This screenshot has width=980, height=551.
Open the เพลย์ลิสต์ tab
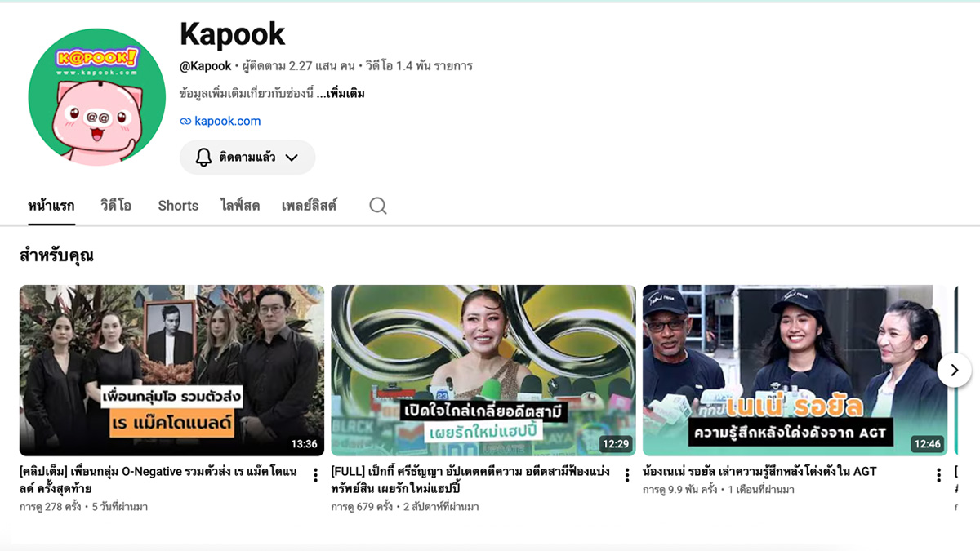tap(309, 206)
